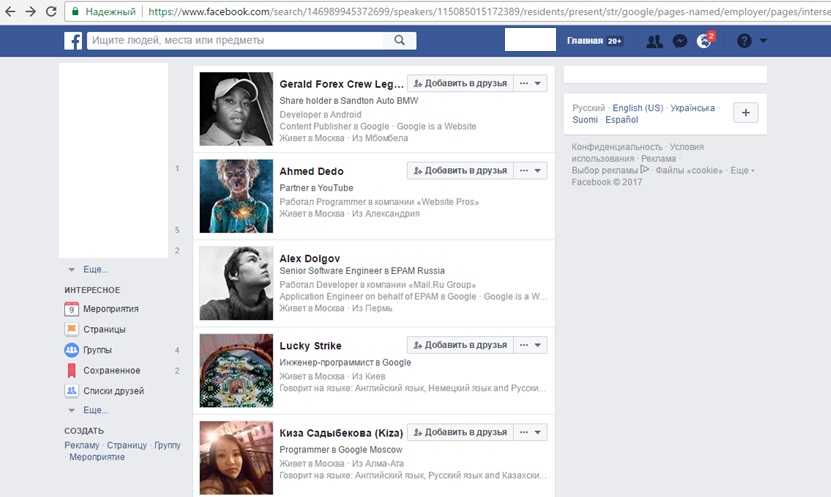Click the browser forward arrow
Image resolution: width=831 pixels, height=497 pixels.
click(x=31, y=11)
